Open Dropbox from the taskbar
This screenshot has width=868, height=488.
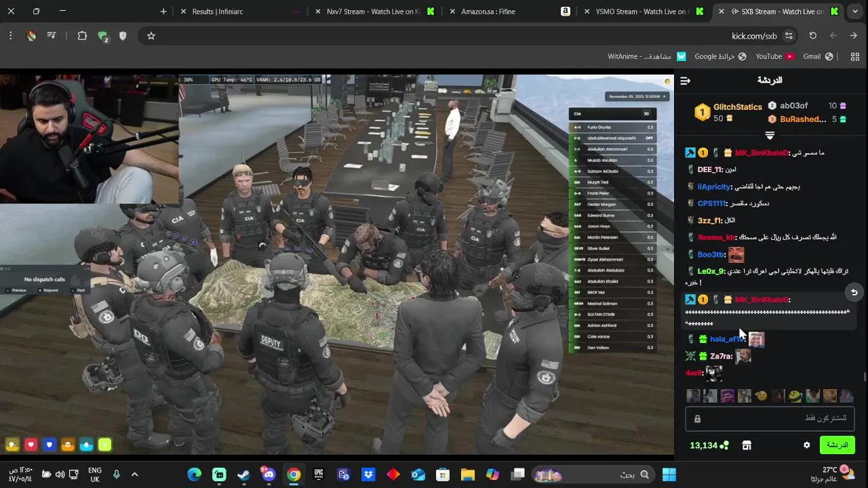pyautogui.click(x=368, y=474)
